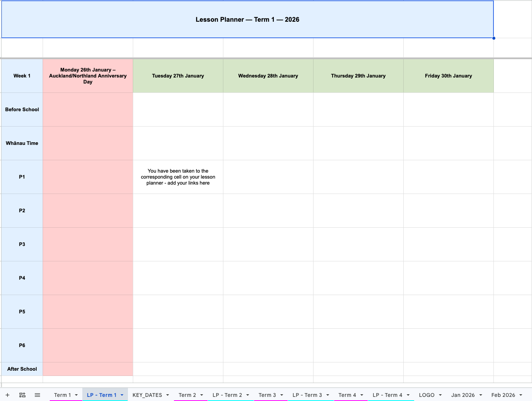Select the 'You have been taken to' note cell
Viewport: 532px width, 401px height.
point(178,177)
